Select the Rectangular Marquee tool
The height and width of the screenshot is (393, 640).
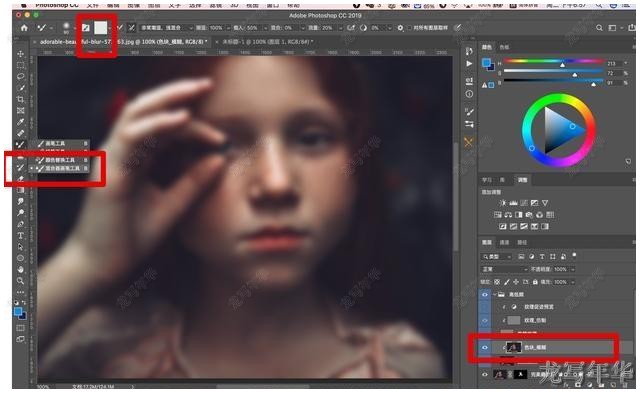pos(20,65)
